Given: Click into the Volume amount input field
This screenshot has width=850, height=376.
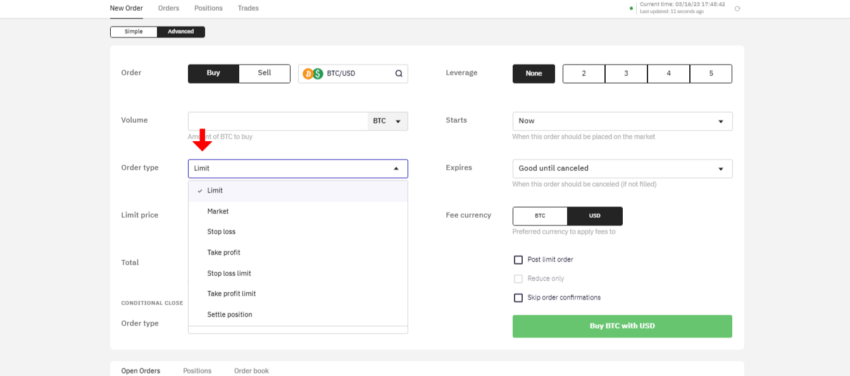Looking at the screenshot, I should click(x=278, y=121).
